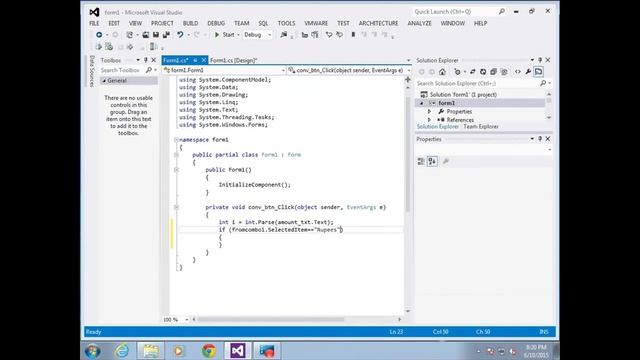Image resolution: width=640 pixels, height=360 pixels.
Task: Open Properties wrench icon in Solution Explorer toolbar
Action: (528, 72)
